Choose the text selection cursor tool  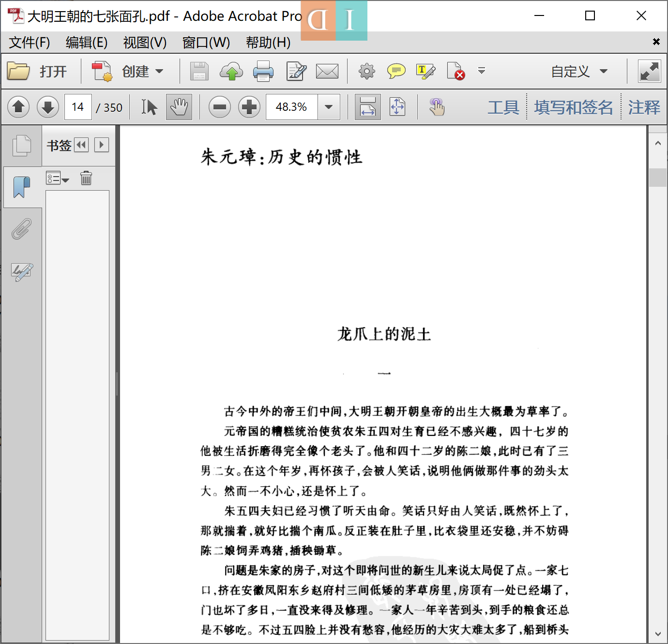tap(149, 107)
